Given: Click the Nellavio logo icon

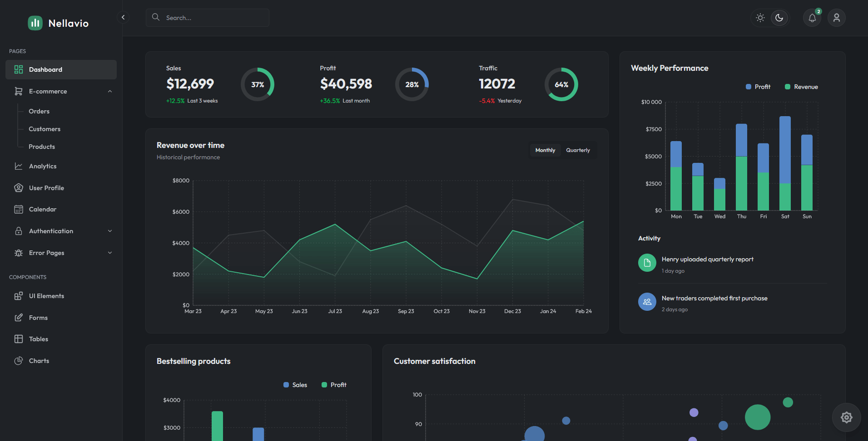Looking at the screenshot, I should coord(35,23).
